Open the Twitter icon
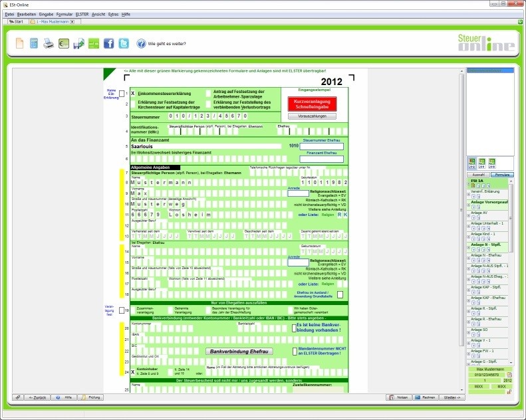 click(124, 44)
